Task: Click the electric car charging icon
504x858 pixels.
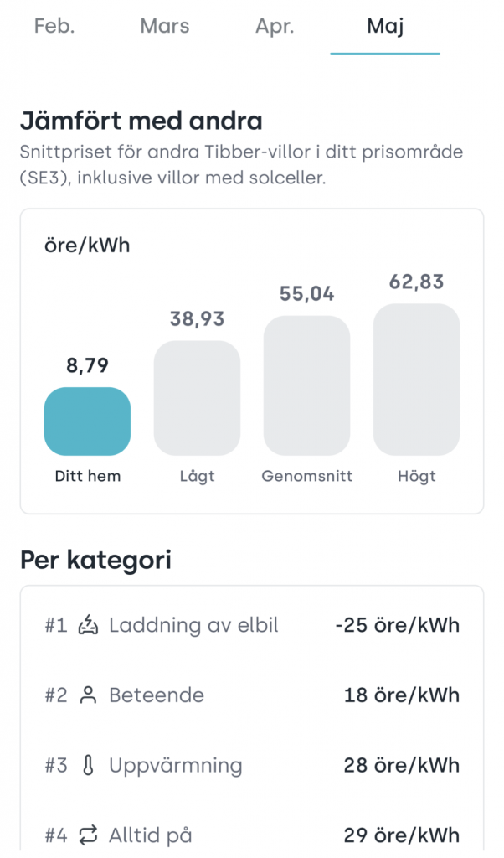Action: coord(88,625)
